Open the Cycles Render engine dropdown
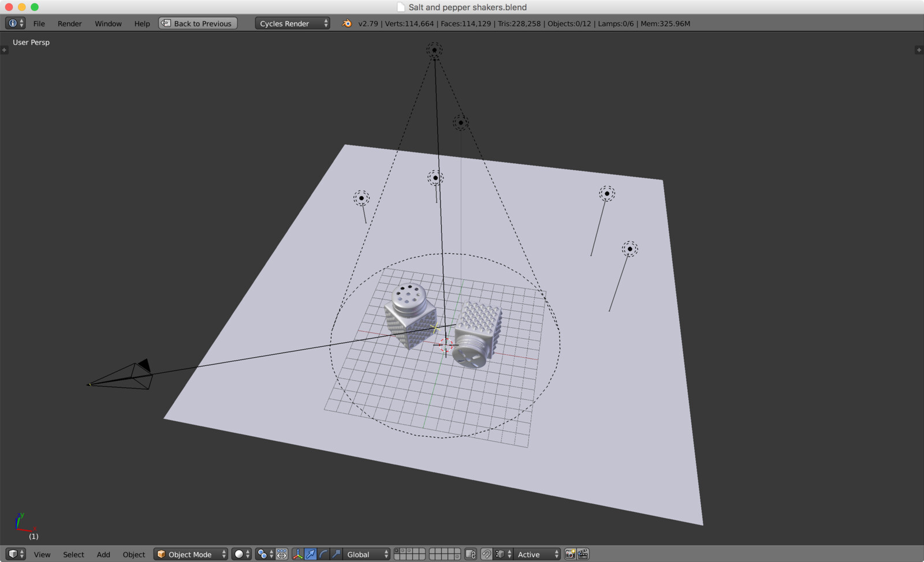This screenshot has width=924, height=562. point(292,24)
